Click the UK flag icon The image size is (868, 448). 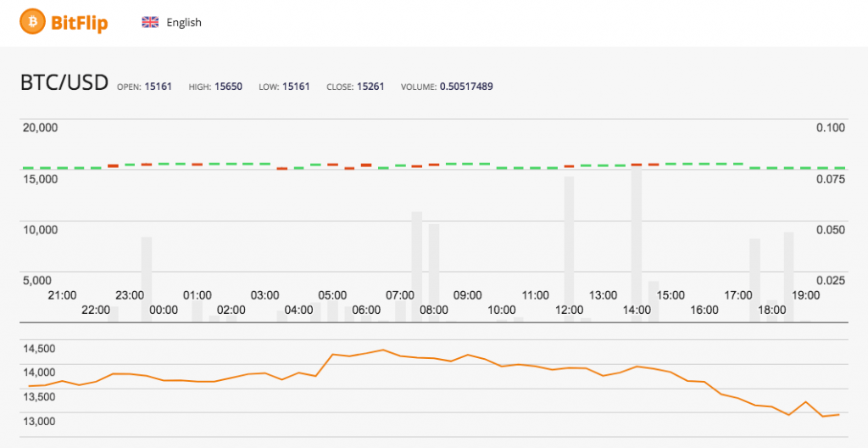[x=150, y=22]
